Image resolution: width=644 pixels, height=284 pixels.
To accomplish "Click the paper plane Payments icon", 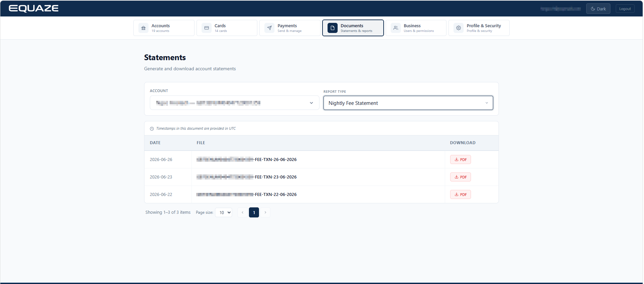I will coord(269,28).
